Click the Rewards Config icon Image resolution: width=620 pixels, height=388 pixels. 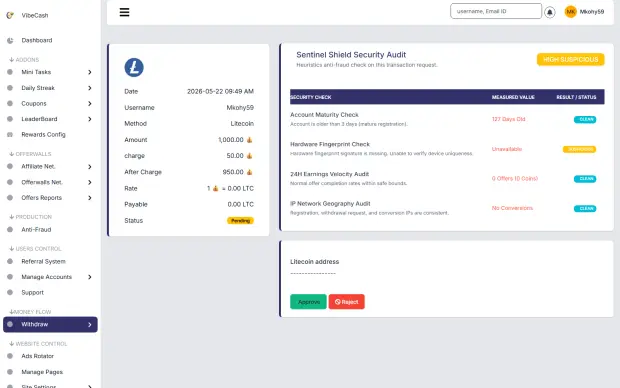10,134
